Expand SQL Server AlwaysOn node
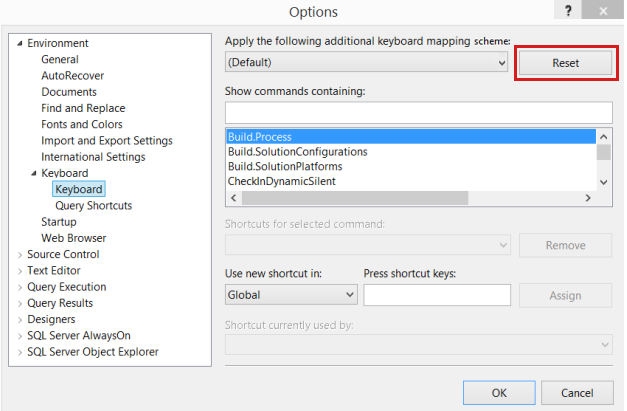 click(20, 336)
